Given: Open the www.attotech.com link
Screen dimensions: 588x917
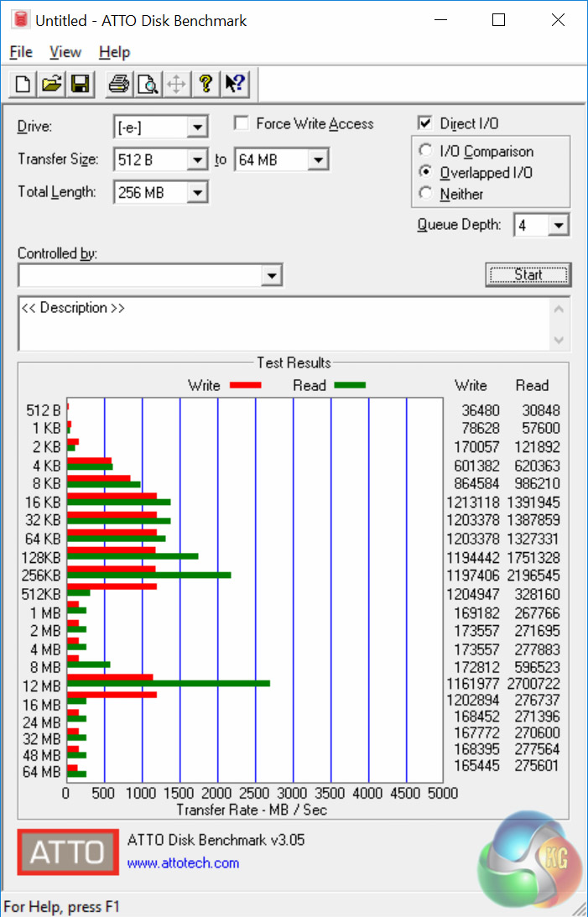Looking at the screenshot, I should point(183,863).
